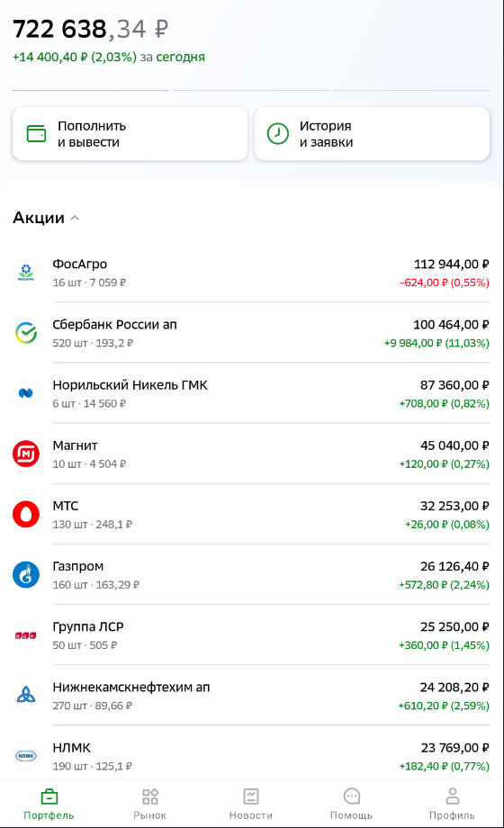Tap Магнит value 45 040,00 ₽

coord(454,445)
